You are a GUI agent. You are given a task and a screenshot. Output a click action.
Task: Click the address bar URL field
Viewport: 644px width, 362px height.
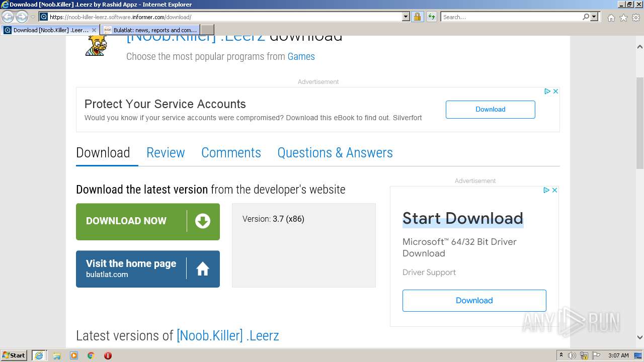pyautogui.click(x=225, y=17)
